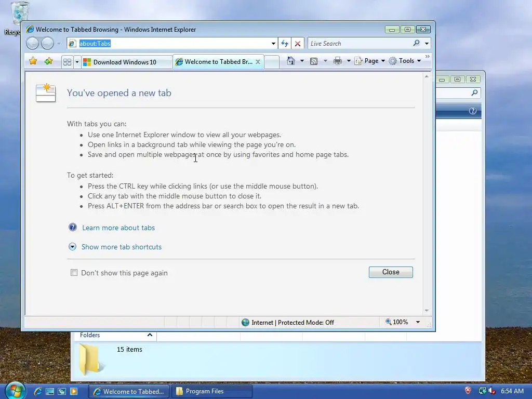Open the Recent Pages dropdown arrow
The image size is (532, 399).
click(59, 44)
